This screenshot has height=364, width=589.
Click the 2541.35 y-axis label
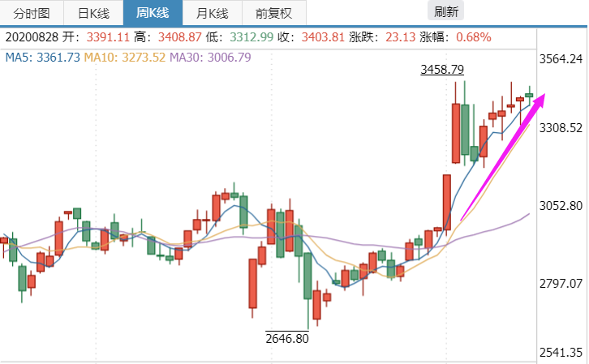pyautogui.click(x=560, y=352)
